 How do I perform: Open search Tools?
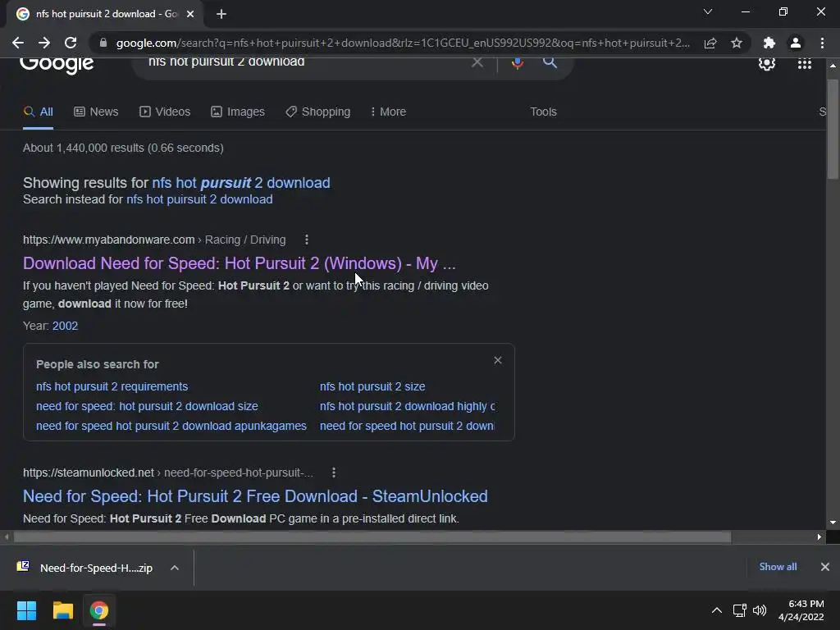543,112
